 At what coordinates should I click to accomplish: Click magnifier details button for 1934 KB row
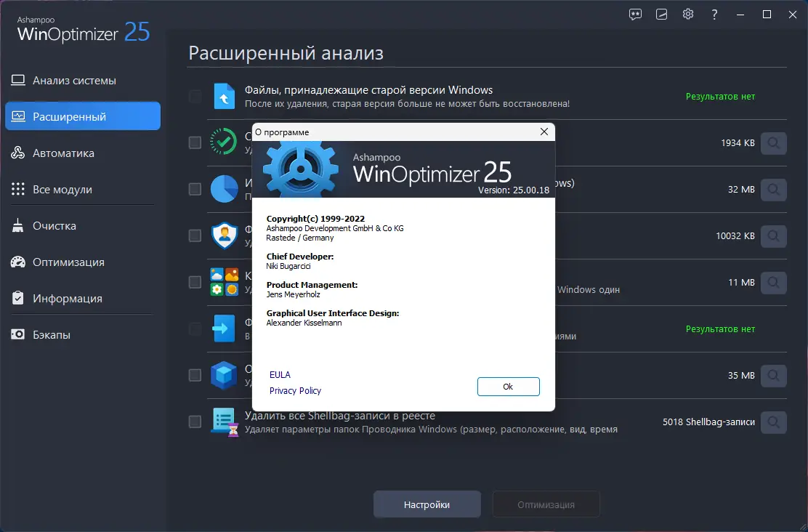[x=773, y=142]
